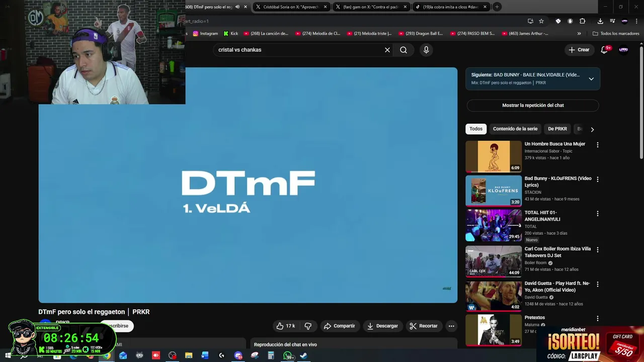Open options for TOTAL HIIT 01 video
The width and height of the screenshot is (644, 362).
click(598, 214)
